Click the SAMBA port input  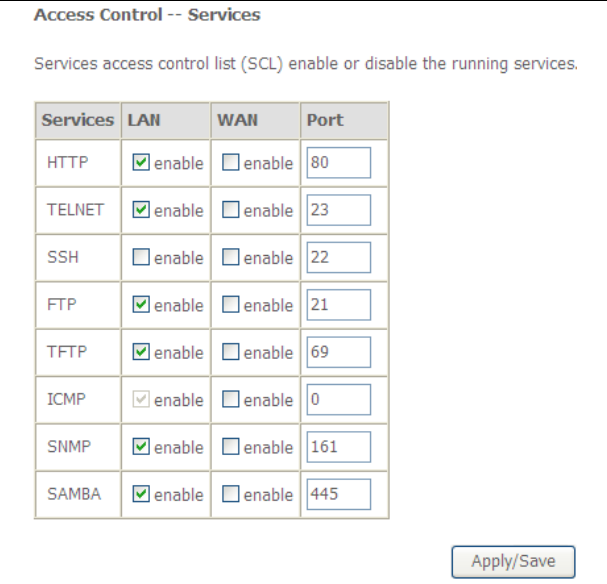point(337,495)
